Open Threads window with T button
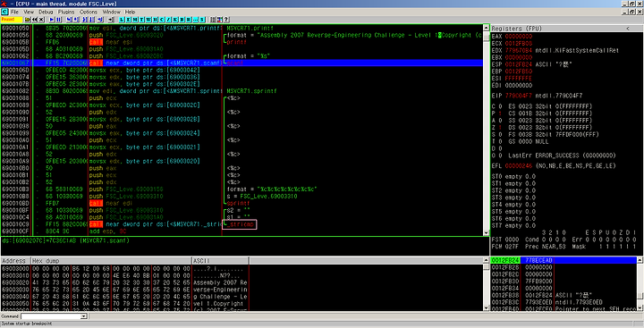 [x=141, y=20]
